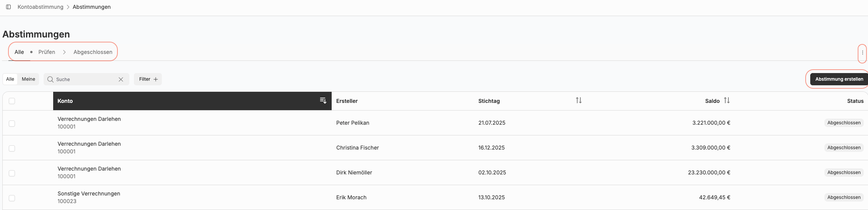Click the plus icon on Filter
Screen dimensions: 868x210
[x=156, y=79]
